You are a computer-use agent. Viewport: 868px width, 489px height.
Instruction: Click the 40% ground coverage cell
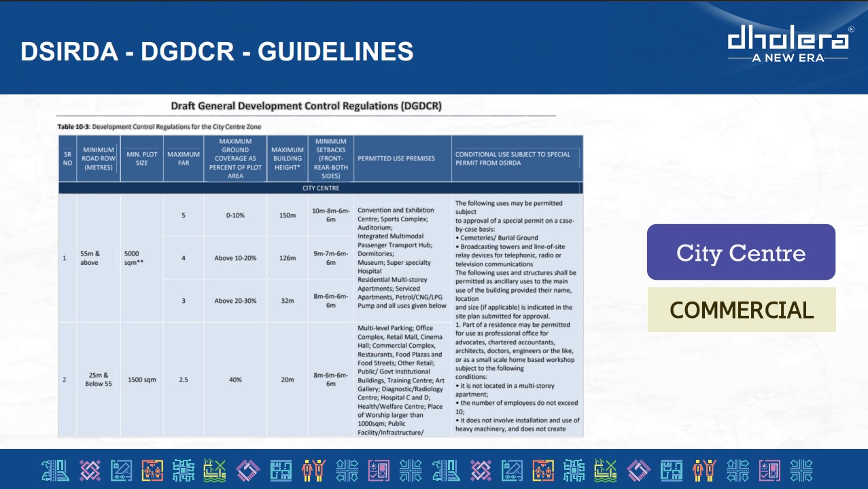click(x=235, y=380)
